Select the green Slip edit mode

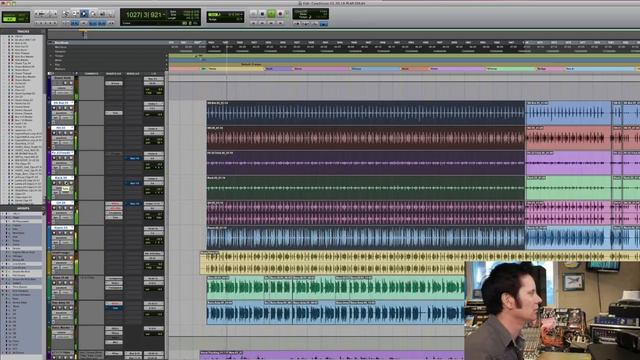pos(9,19)
